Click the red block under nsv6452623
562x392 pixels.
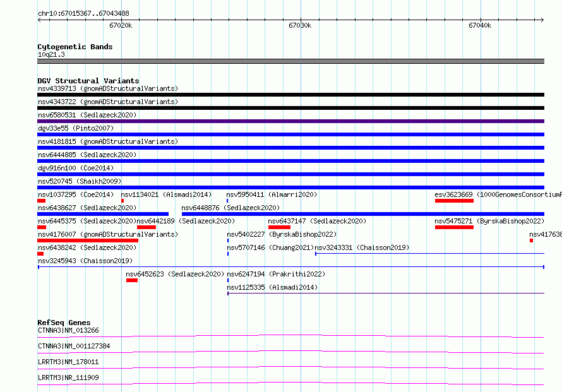pos(132,280)
